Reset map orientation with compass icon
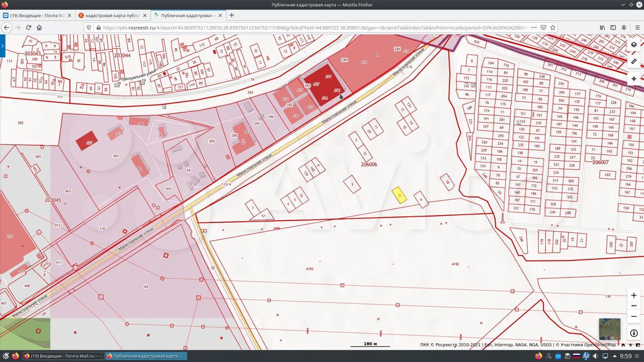 tap(633, 333)
